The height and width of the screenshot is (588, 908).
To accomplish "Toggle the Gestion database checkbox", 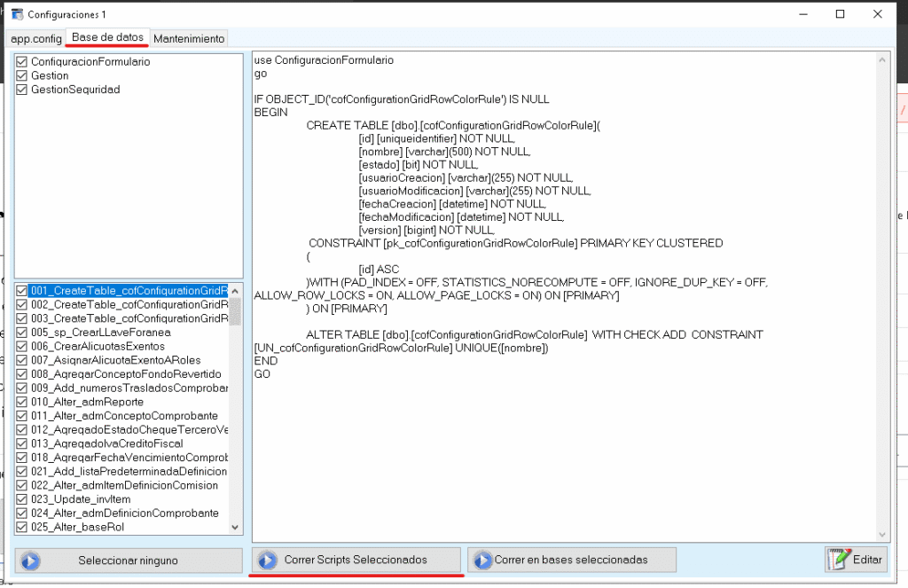I will [x=23, y=76].
